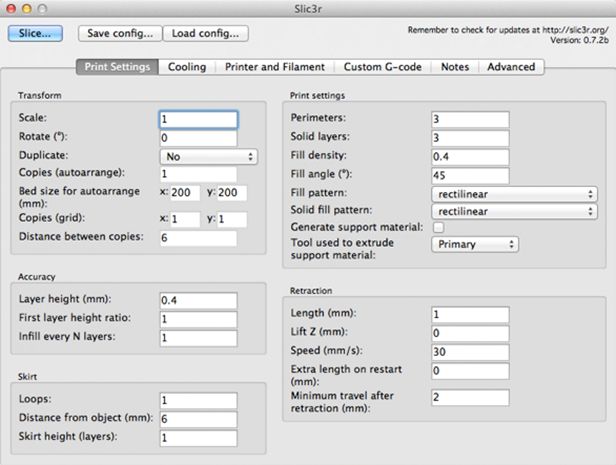This screenshot has width=616, height=465.
Task: Click Save config... button
Action: click(x=120, y=33)
